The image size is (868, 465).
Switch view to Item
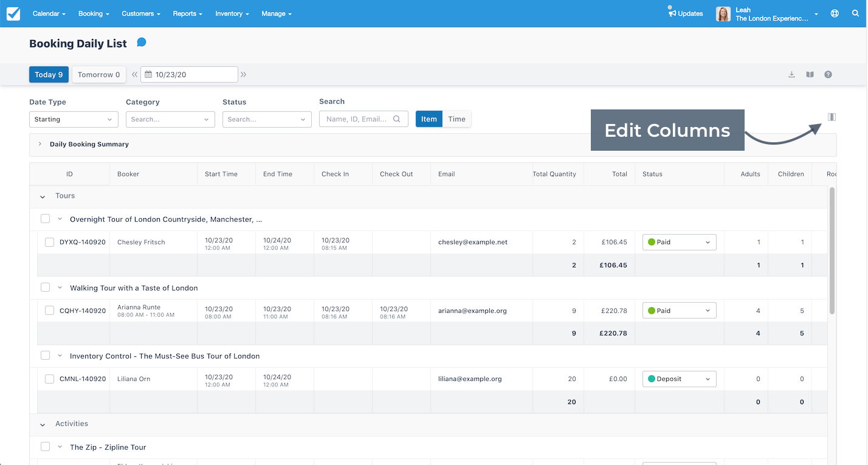(x=429, y=119)
